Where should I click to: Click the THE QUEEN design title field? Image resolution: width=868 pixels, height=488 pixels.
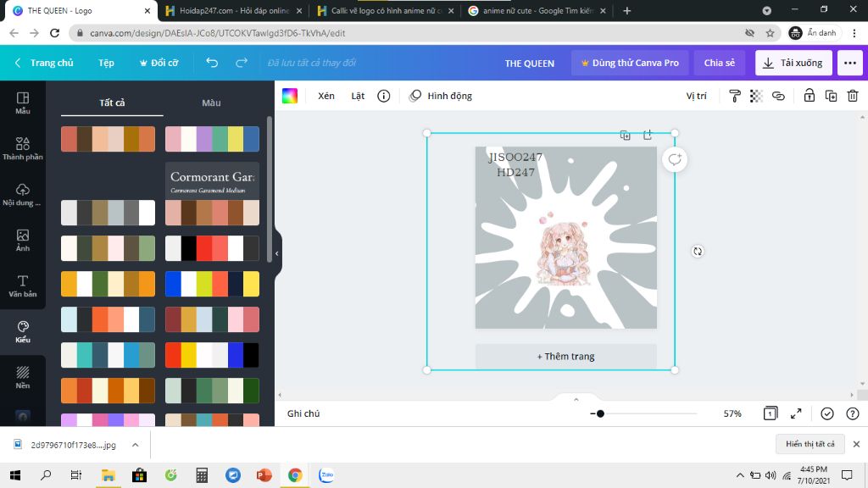529,63
